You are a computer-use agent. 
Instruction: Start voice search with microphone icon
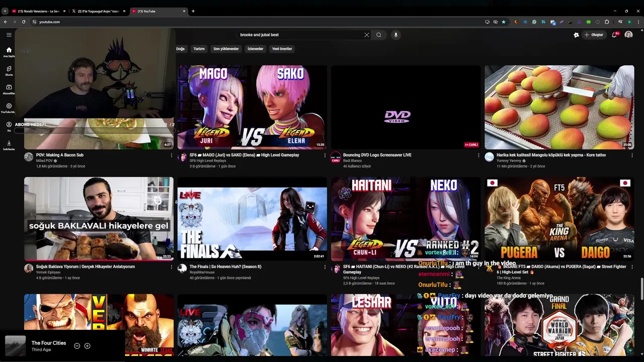click(396, 35)
